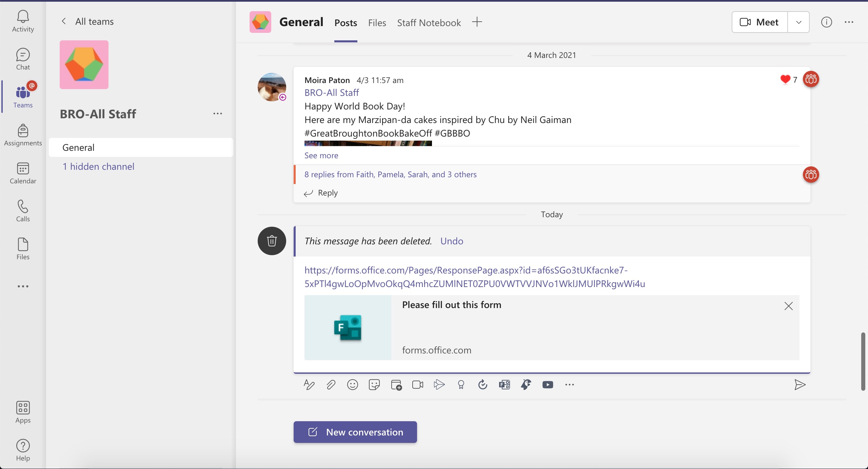Send the message with arrow icon

click(x=800, y=385)
